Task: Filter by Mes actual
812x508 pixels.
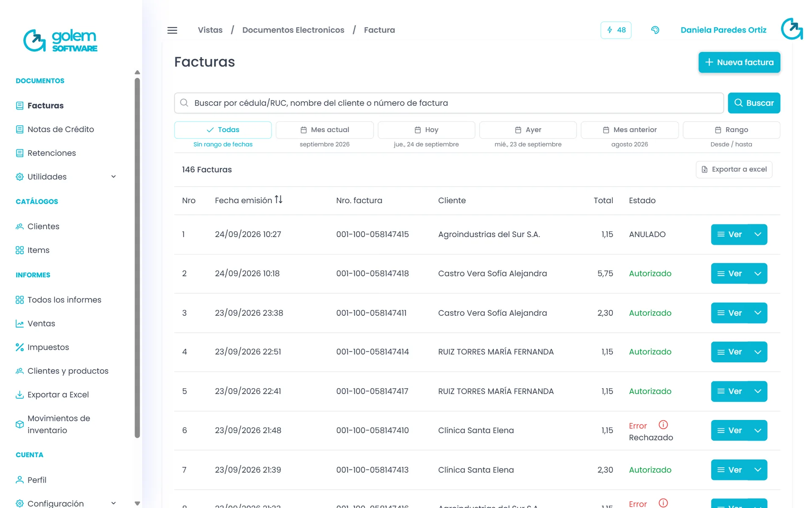Action: tap(325, 130)
